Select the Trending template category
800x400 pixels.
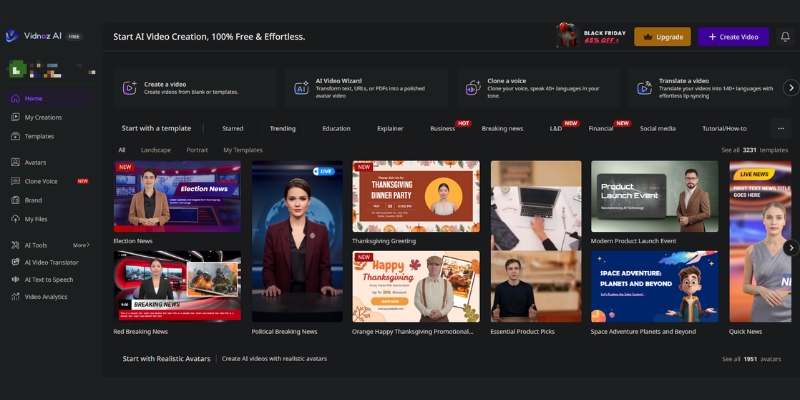(x=283, y=129)
